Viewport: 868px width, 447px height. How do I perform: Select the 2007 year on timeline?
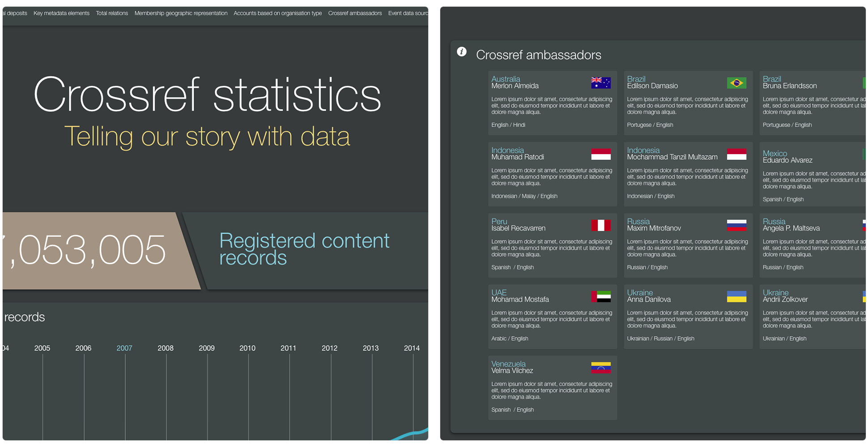(x=124, y=348)
